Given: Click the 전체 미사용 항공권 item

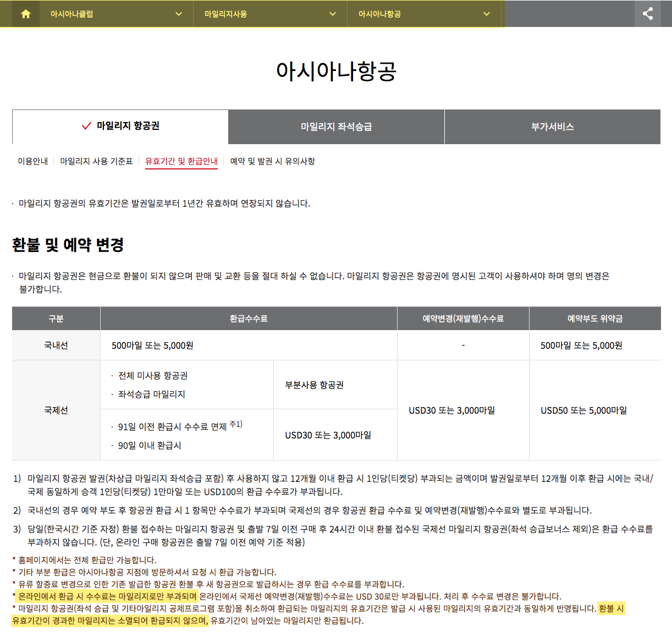Looking at the screenshot, I should tap(153, 376).
